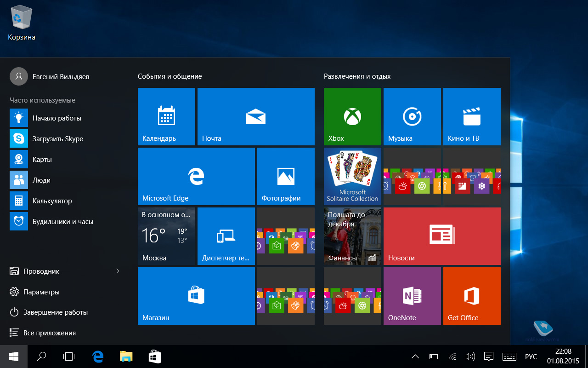The image size is (588, 368).
Task: Launch the Xbox tile
Action: (352, 117)
